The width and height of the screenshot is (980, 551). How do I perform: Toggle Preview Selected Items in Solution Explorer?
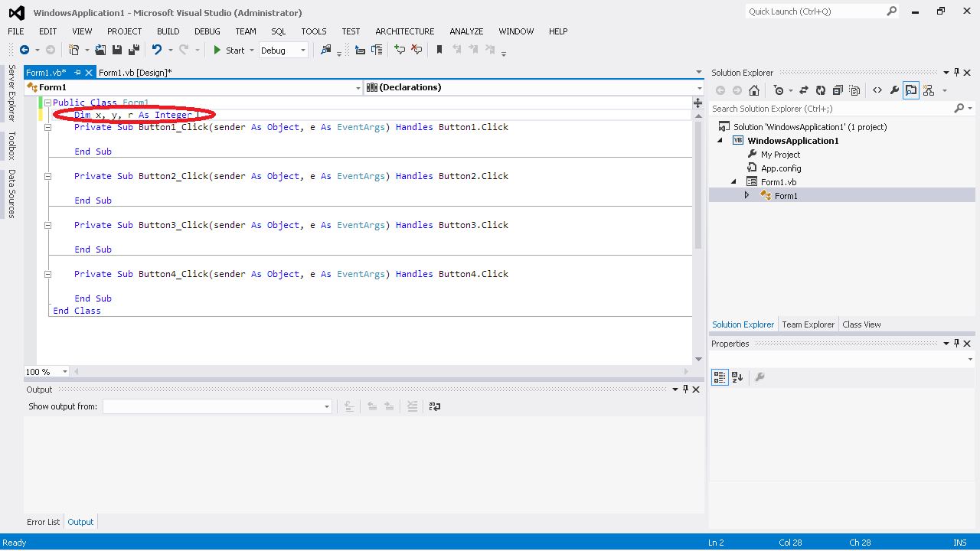910,90
